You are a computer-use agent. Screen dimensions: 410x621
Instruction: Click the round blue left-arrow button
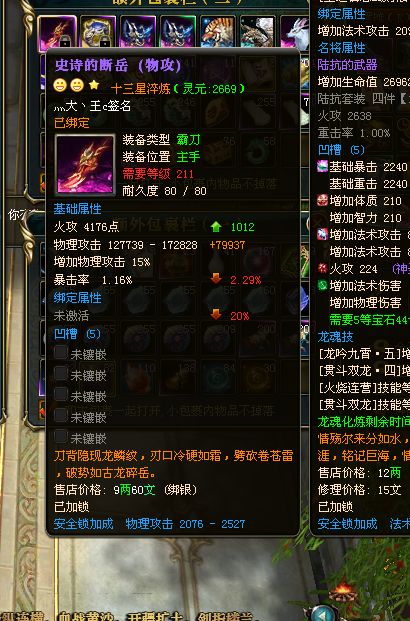[x=324, y=614]
